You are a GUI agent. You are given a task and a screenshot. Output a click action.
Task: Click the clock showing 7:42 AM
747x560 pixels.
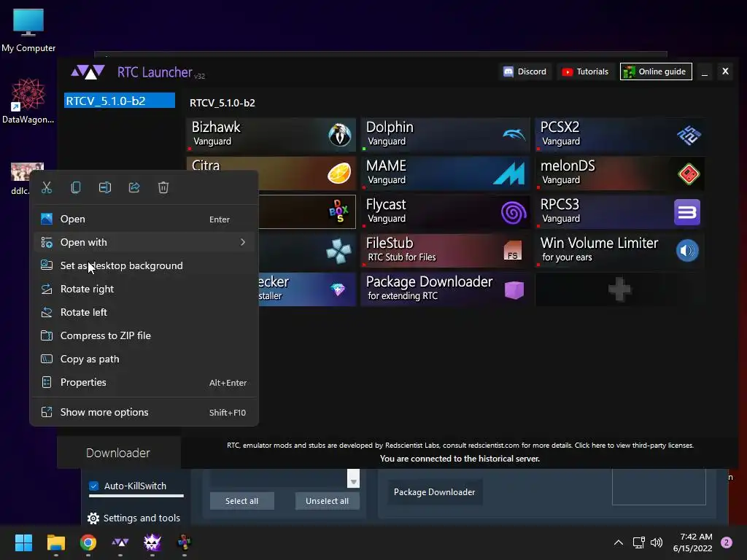(x=696, y=537)
